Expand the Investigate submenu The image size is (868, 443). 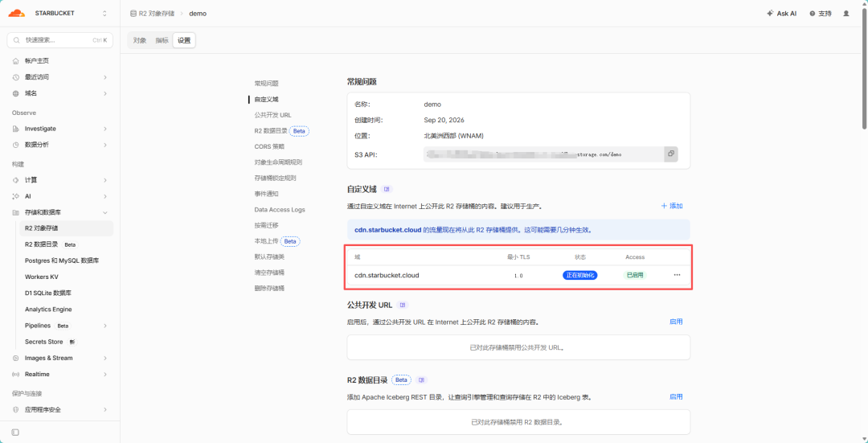[104, 129]
